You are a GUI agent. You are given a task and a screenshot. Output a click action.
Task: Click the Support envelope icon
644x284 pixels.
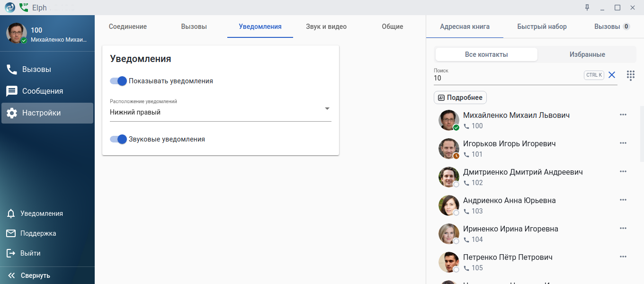pos(11,233)
